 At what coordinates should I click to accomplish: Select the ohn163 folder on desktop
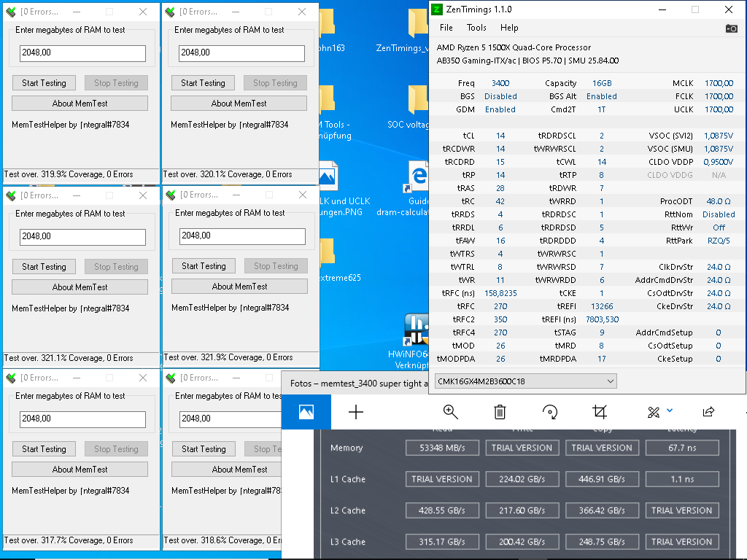pyautogui.click(x=332, y=31)
